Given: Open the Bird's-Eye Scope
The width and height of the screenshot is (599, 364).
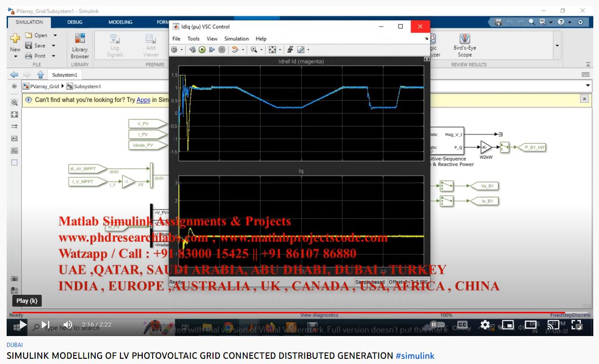Looking at the screenshot, I should [x=465, y=45].
